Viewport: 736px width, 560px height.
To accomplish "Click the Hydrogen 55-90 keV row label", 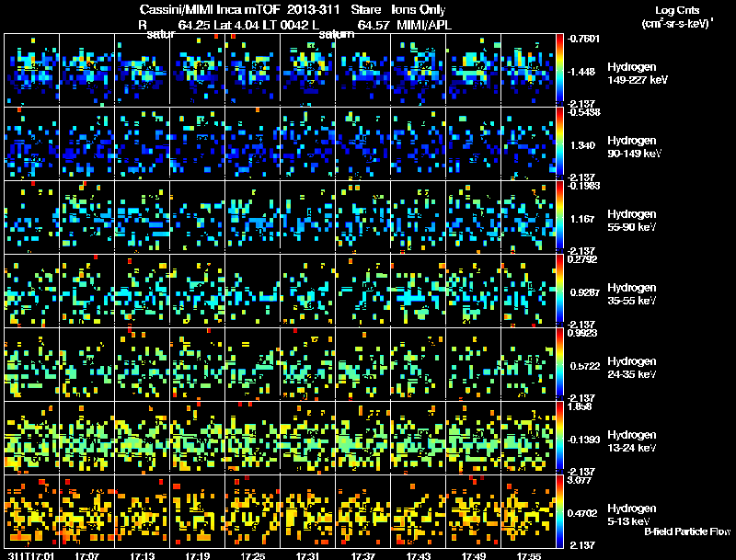I will point(631,221).
